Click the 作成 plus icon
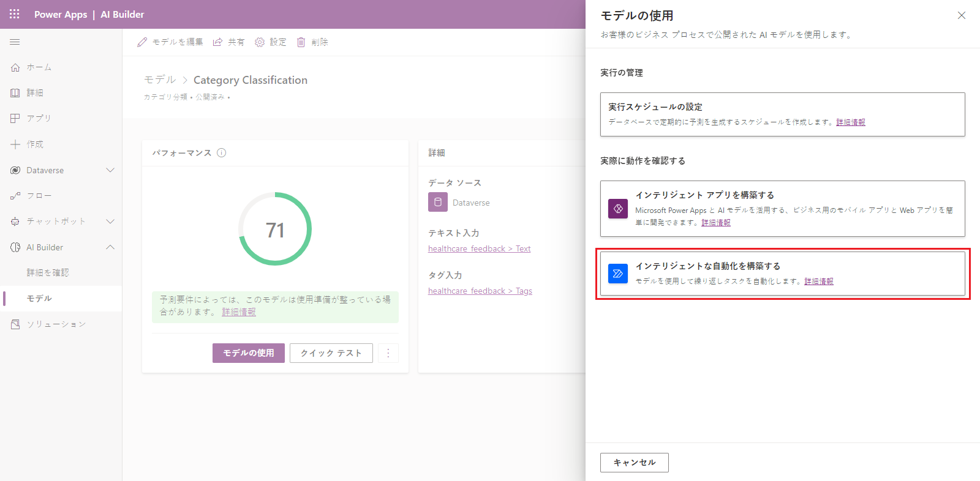980x481 pixels. point(15,144)
